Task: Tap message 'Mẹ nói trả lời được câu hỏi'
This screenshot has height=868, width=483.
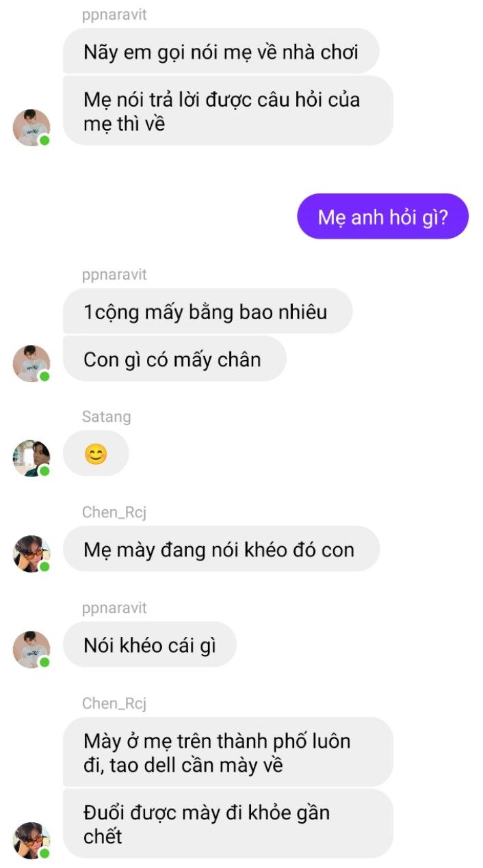Action: click(228, 111)
